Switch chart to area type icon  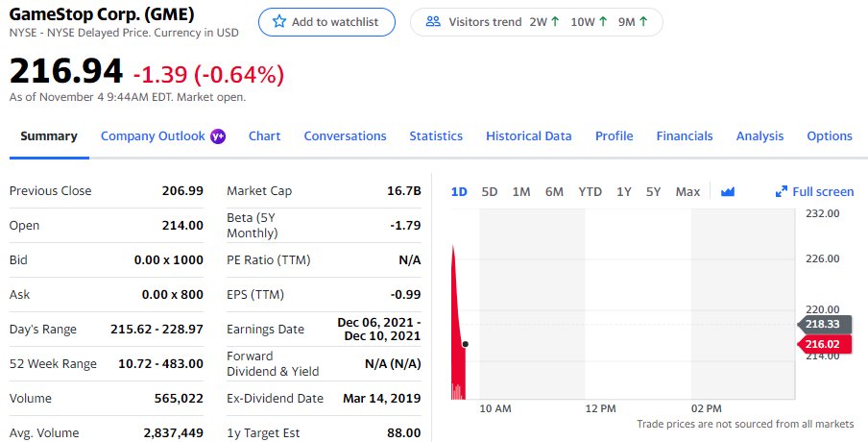(x=728, y=191)
